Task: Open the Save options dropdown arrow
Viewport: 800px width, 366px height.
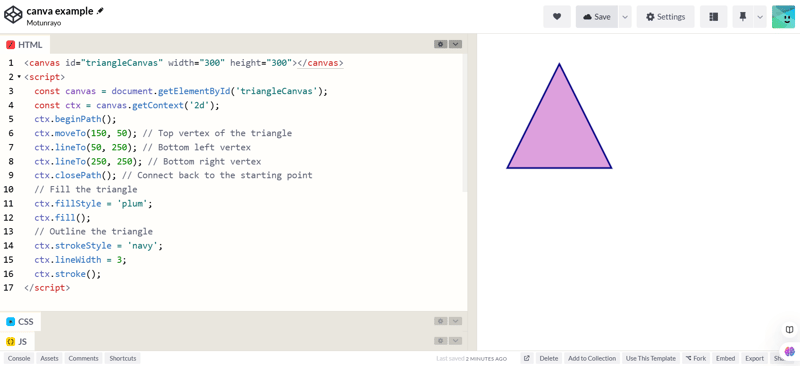Action: pyautogui.click(x=625, y=17)
